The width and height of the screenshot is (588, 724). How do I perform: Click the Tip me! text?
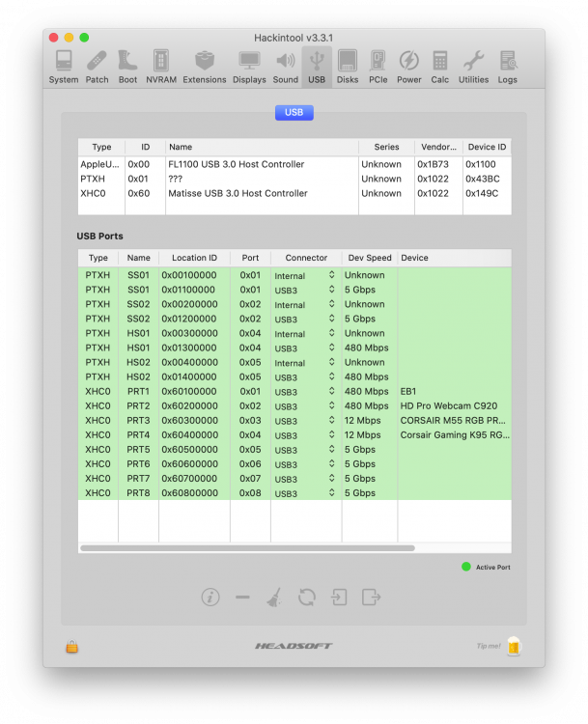tap(489, 646)
